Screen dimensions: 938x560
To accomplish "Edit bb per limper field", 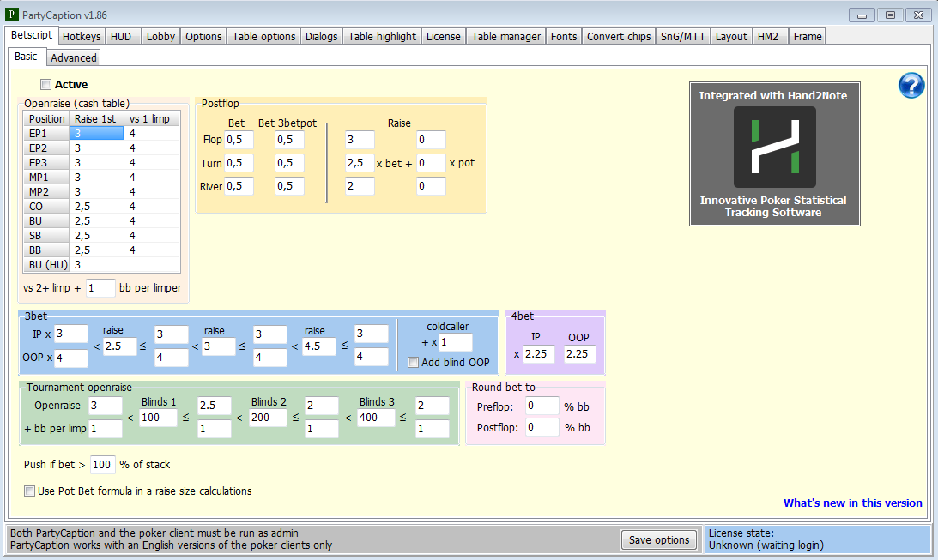I will click(100, 287).
